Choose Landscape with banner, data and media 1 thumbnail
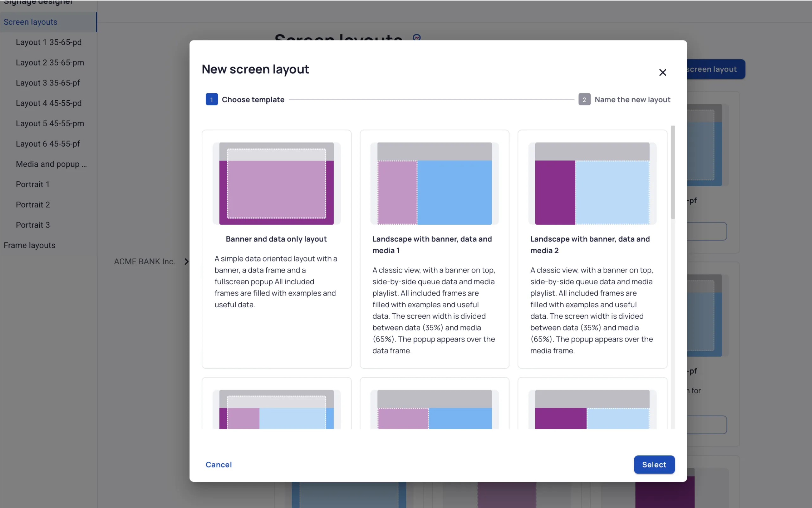The width and height of the screenshot is (812, 508). click(434, 184)
